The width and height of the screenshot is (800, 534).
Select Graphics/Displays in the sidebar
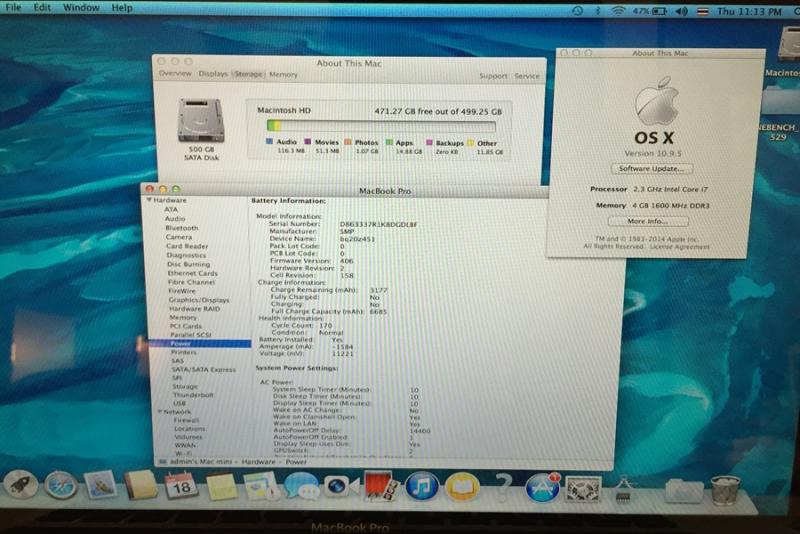pyautogui.click(x=199, y=300)
